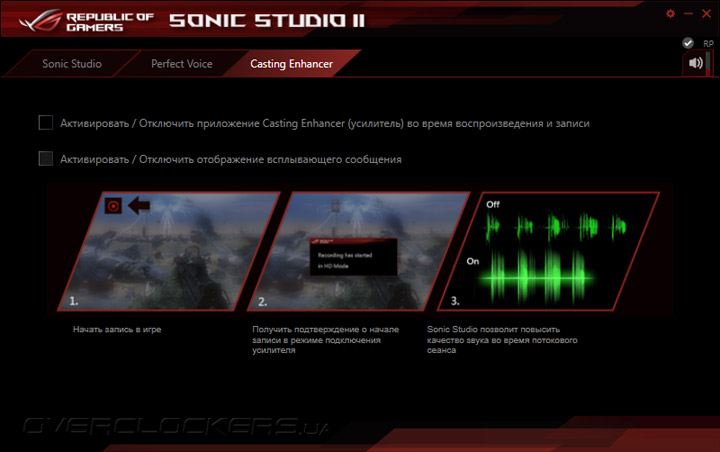Click the 'отображение всплывающего сообщения' label
The width and height of the screenshot is (720, 452).
pyautogui.click(x=231, y=159)
